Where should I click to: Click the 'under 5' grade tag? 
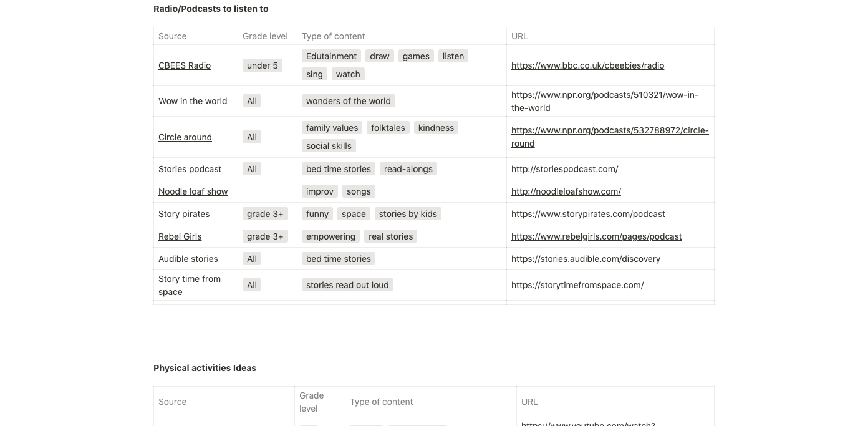263,65
